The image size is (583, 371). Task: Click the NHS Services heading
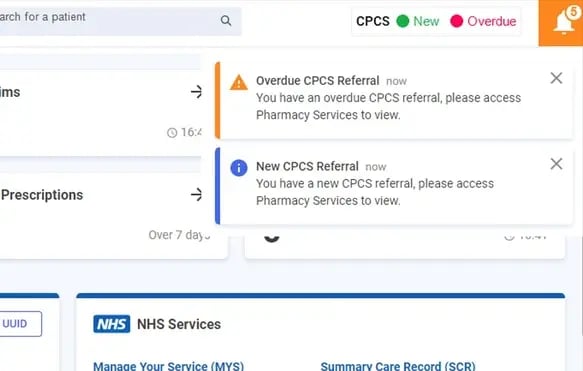coord(179,324)
